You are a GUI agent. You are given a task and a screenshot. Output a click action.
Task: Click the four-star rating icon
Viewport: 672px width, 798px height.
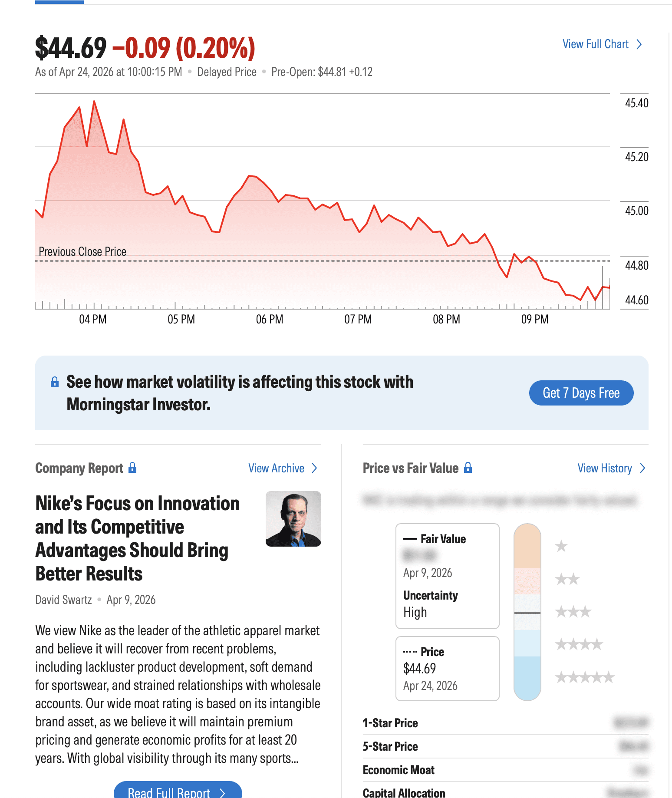coord(579,644)
